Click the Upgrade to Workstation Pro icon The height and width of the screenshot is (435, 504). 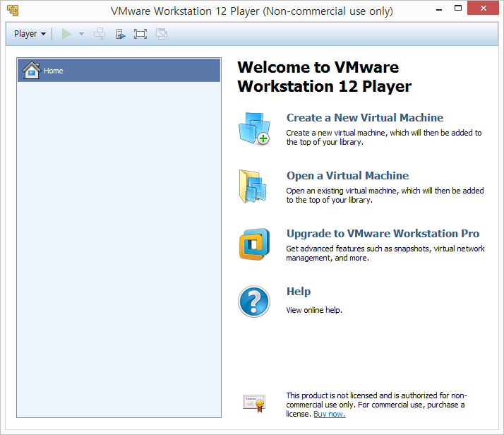coord(253,244)
